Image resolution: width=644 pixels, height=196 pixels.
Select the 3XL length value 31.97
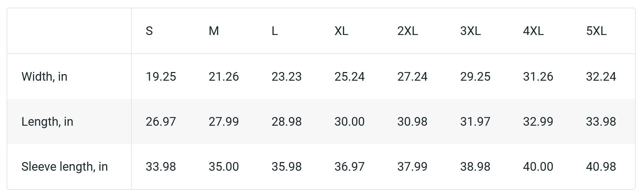click(475, 122)
